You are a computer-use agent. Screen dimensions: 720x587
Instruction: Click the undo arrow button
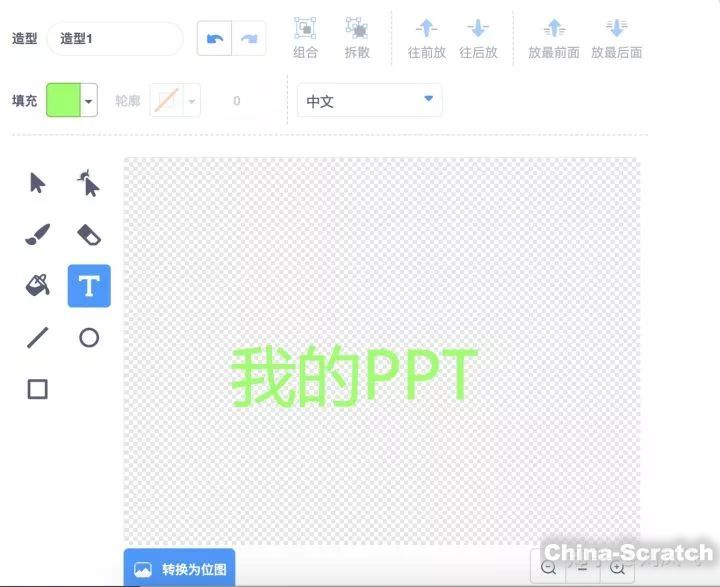(x=214, y=38)
